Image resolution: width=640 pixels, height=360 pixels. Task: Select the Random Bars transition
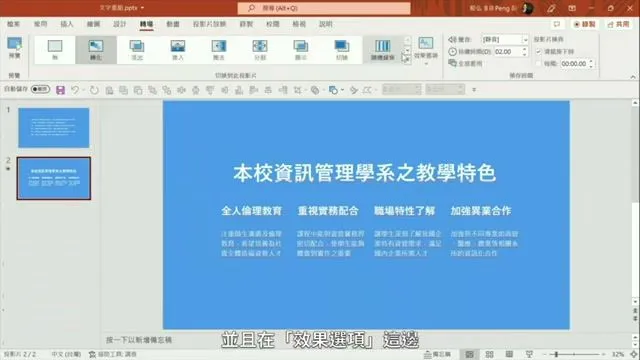pyautogui.click(x=382, y=50)
